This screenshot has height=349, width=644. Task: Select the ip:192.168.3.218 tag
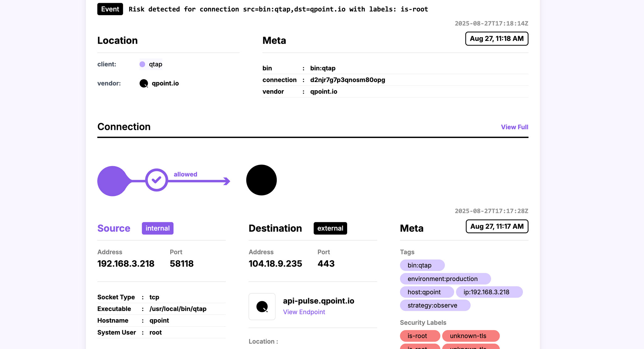click(x=489, y=292)
